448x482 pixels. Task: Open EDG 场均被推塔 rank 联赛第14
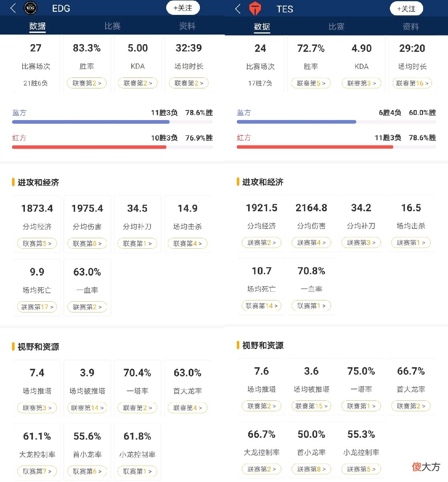click(87, 408)
